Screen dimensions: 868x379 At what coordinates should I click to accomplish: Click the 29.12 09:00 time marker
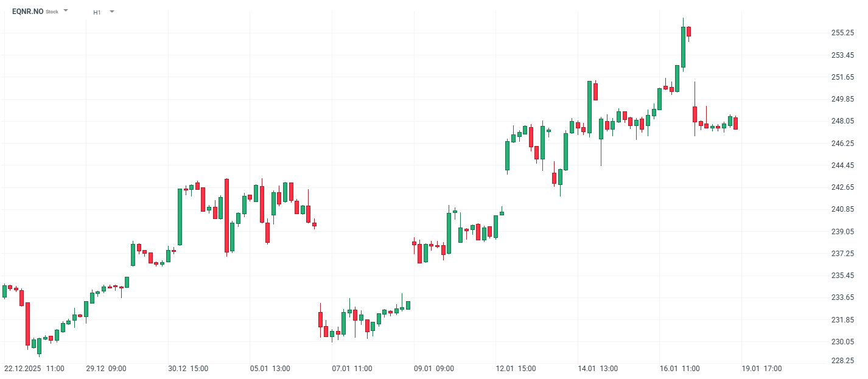(x=106, y=369)
